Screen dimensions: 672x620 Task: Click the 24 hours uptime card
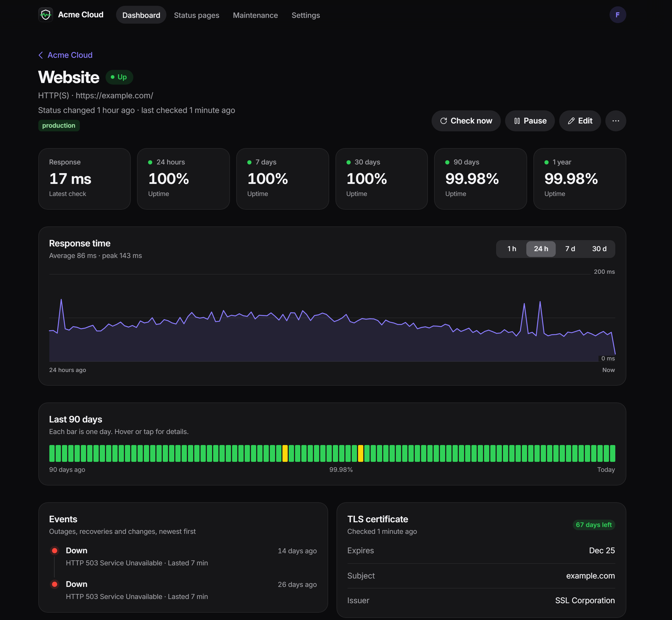tap(183, 179)
